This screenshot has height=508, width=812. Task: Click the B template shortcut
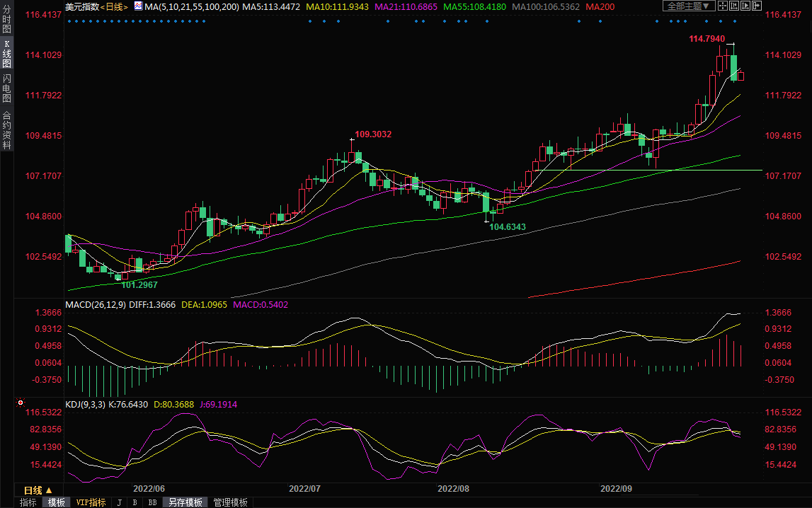pyautogui.click(x=135, y=502)
